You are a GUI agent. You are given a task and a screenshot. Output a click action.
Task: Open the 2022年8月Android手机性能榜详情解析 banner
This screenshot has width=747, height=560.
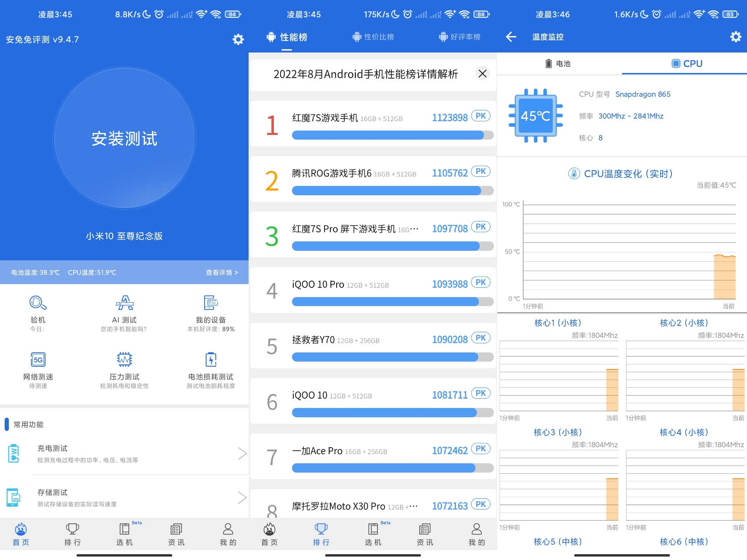[365, 74]
